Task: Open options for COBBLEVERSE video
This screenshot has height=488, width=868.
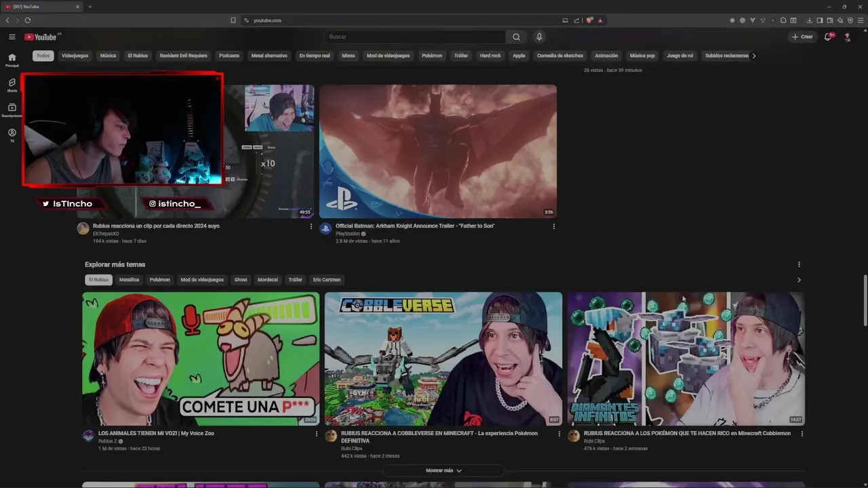Action: 559,434
